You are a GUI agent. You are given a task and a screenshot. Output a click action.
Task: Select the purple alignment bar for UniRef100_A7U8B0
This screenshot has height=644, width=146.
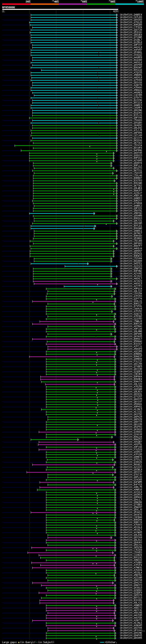pos(74,562)
